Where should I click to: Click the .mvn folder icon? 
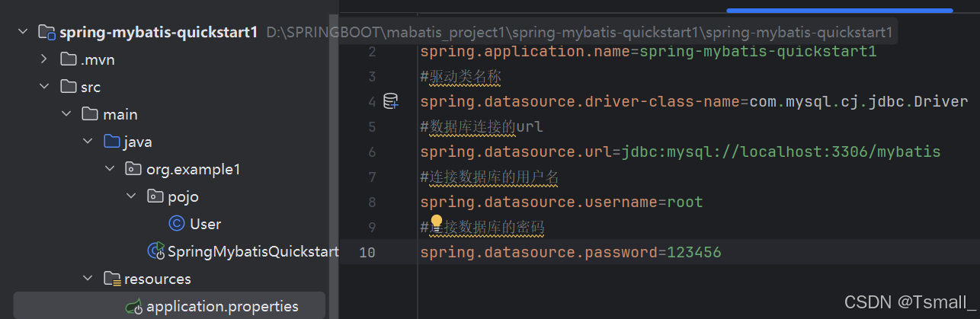69,59
